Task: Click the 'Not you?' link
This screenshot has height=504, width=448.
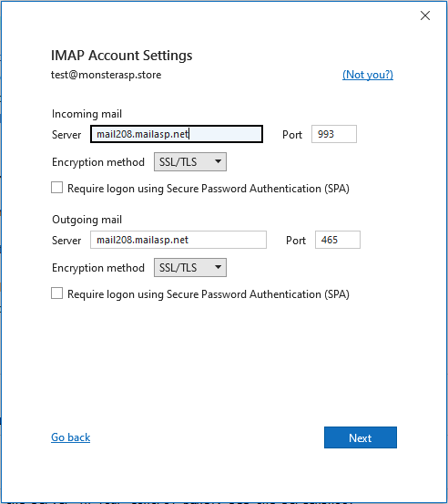Action: (x=368, y=75)
